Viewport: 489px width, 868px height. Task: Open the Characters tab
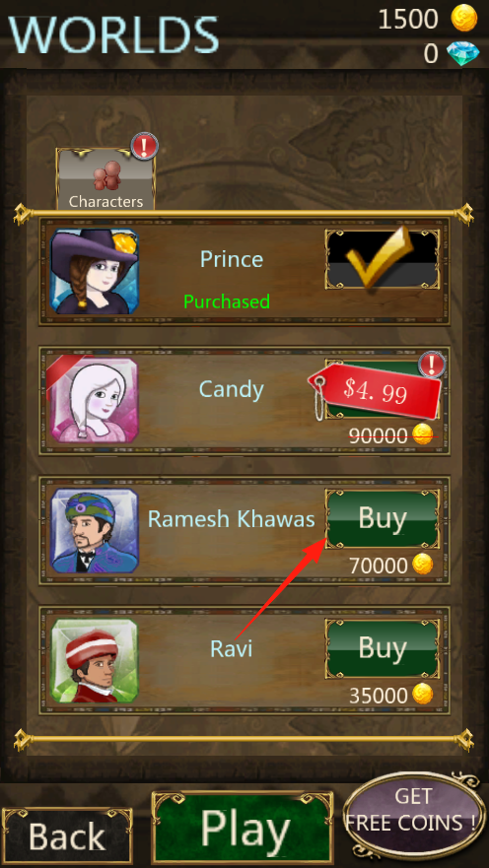pyautogui.click(x=105, y=178)
